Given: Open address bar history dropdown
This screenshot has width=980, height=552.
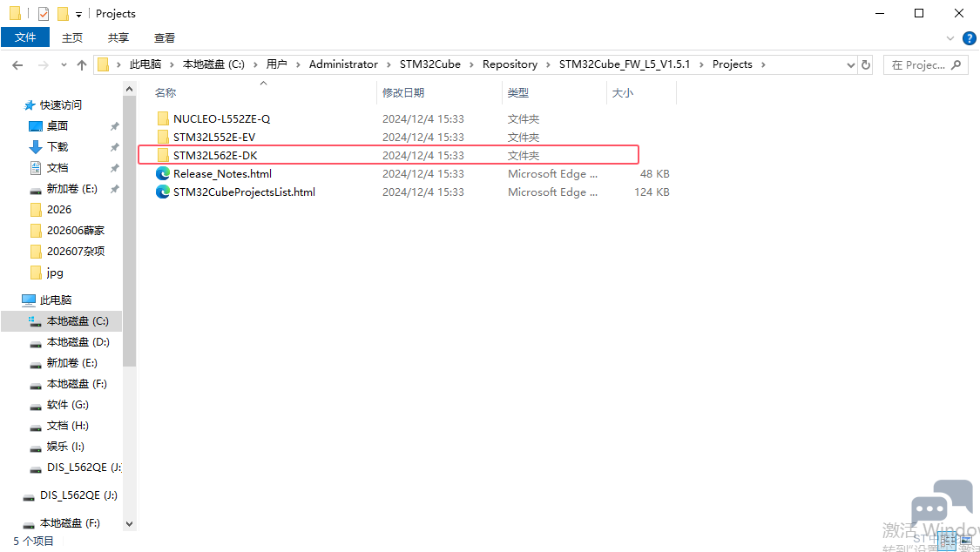Looking at the screenshot, I should click(850, 64).
